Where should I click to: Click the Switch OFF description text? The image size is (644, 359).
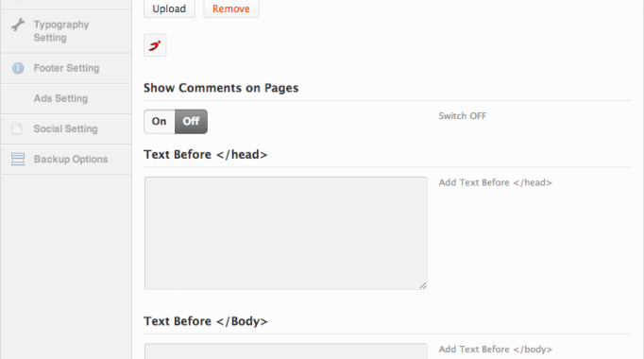point(463,116)
